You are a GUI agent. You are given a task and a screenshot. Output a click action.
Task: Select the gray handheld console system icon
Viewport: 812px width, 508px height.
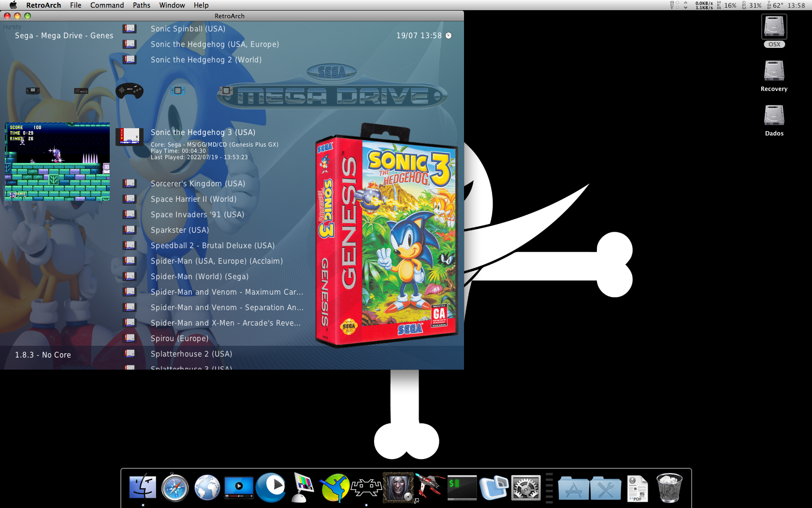coord(226,90)
